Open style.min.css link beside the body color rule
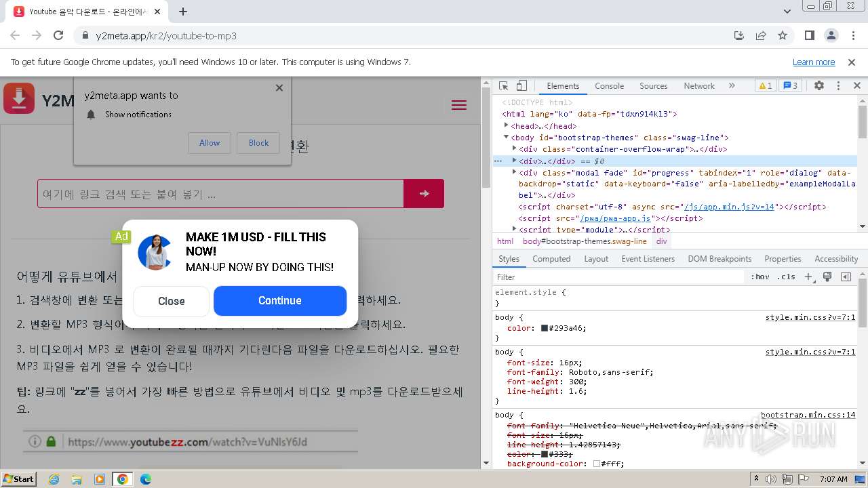 (x=810, y=317)
